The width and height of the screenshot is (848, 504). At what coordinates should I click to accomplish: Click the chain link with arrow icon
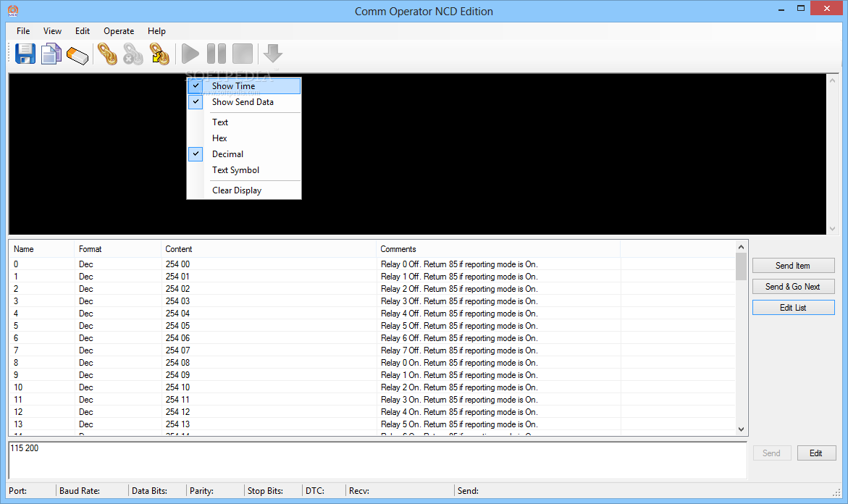[159, 54]
